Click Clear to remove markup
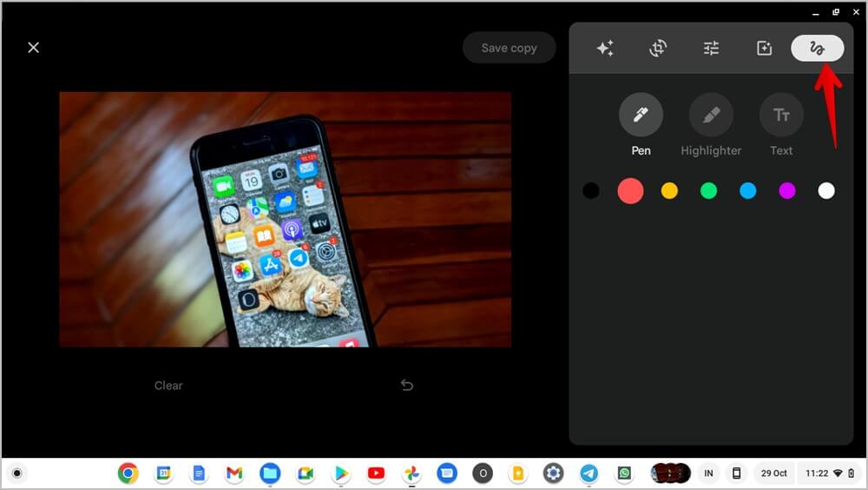Viewport: 868px width, 490px height. pyautogui.click(x=168, y=385)
